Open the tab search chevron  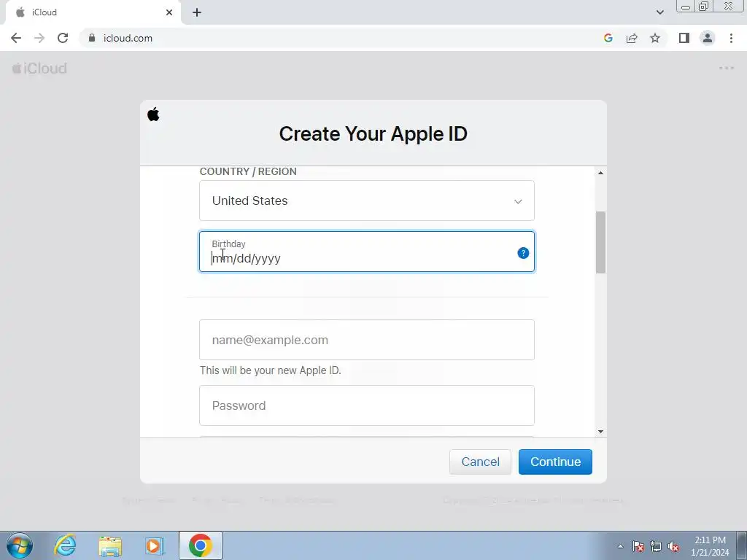click(x=659, y=12)
